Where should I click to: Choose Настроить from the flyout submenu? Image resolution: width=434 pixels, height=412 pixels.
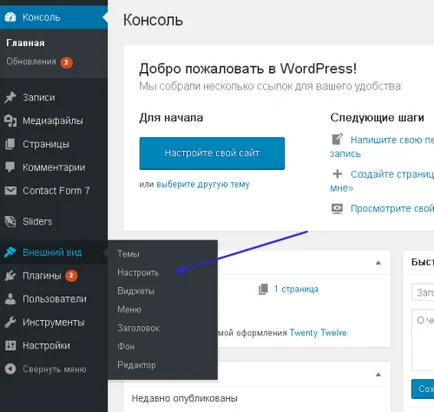(x=138, y=273)
